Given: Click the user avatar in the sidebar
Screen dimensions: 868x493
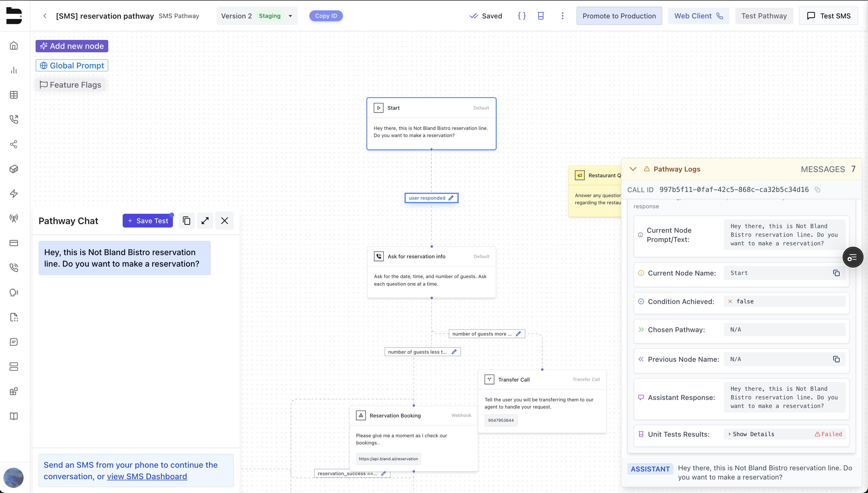Looking at the screenshot, I should point(13,477).
